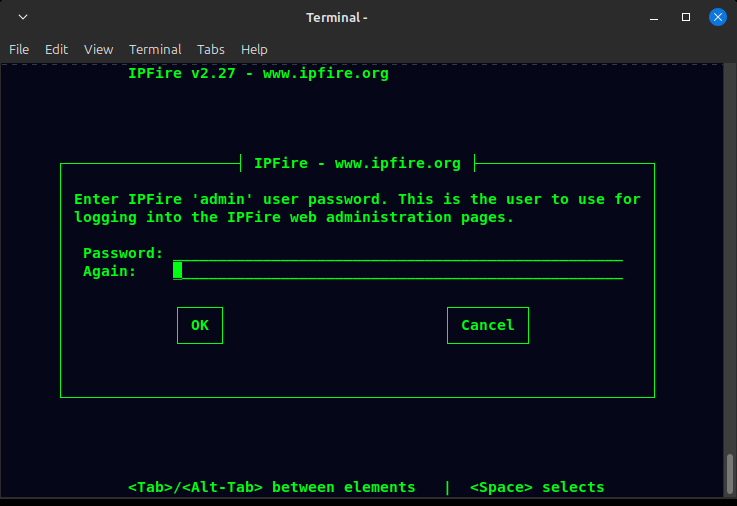This screenshot has height=506, width=737.
Task: Click the 'Enter IPFire 'admin' user password' text
Action: [231, 199]
